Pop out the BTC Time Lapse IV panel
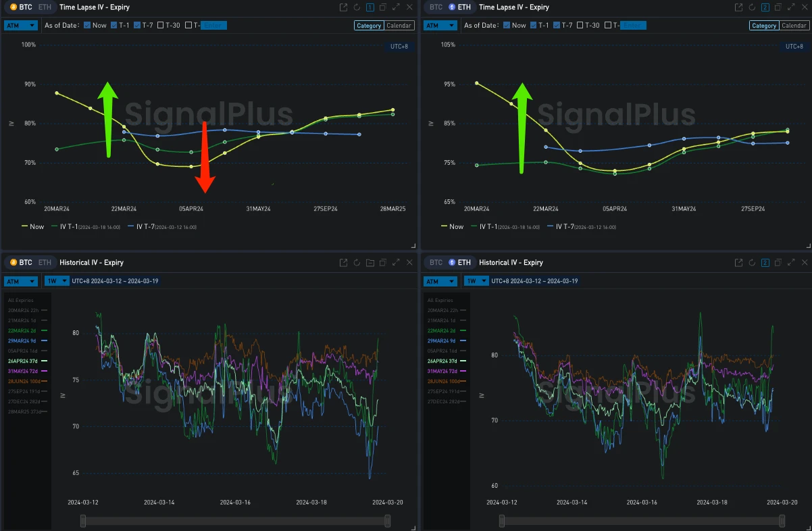 343,7
